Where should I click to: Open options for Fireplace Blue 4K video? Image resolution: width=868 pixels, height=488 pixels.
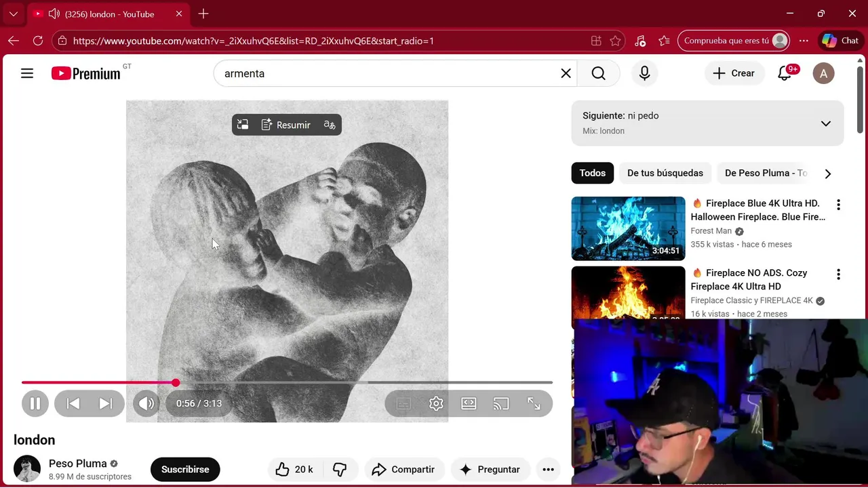coord(838,205)
